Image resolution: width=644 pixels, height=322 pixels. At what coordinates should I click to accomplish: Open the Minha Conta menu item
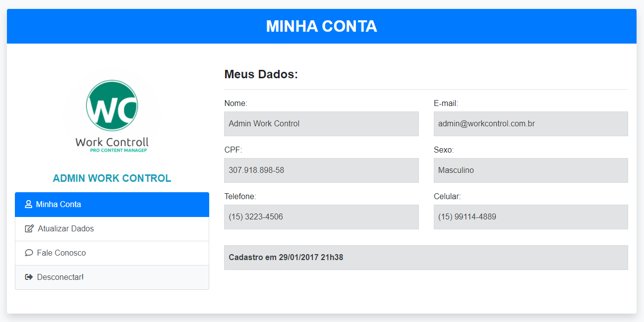coord(112,205)
